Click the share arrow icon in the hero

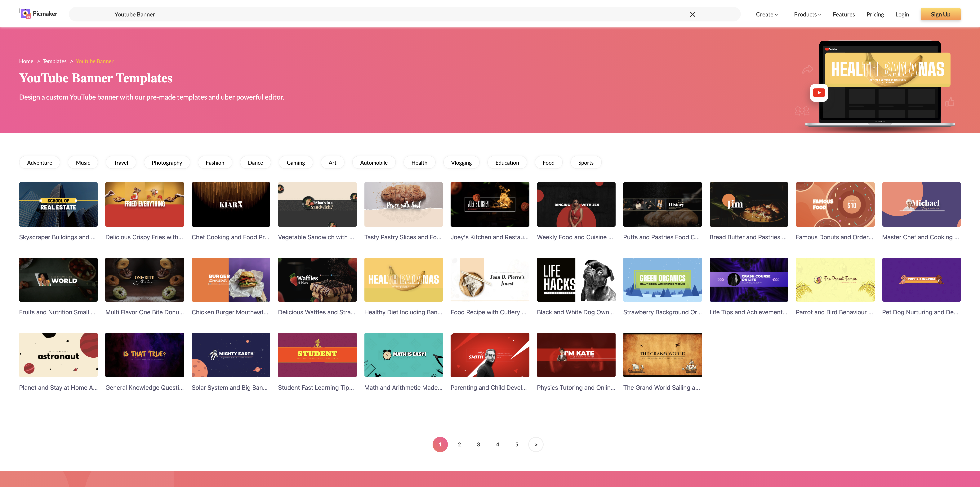807,69
